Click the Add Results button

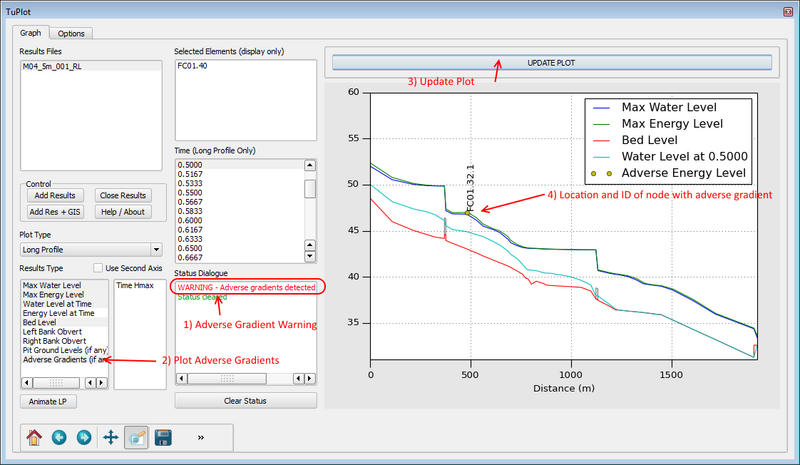pyautogui.click(x=55, y=195)
